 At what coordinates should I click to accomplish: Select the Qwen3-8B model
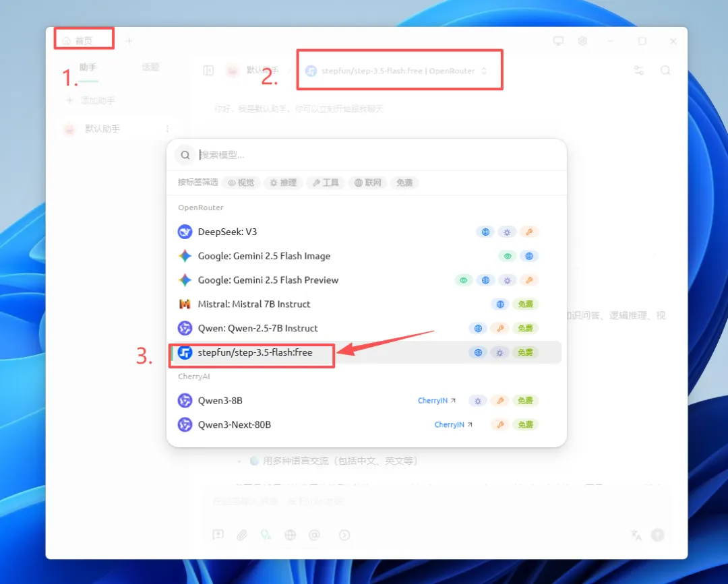coord(366,401)
